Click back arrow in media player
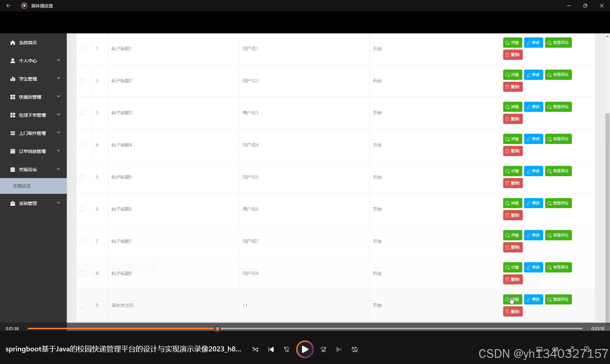The height and width of the screenshot is (364, 610). [8, 6]
